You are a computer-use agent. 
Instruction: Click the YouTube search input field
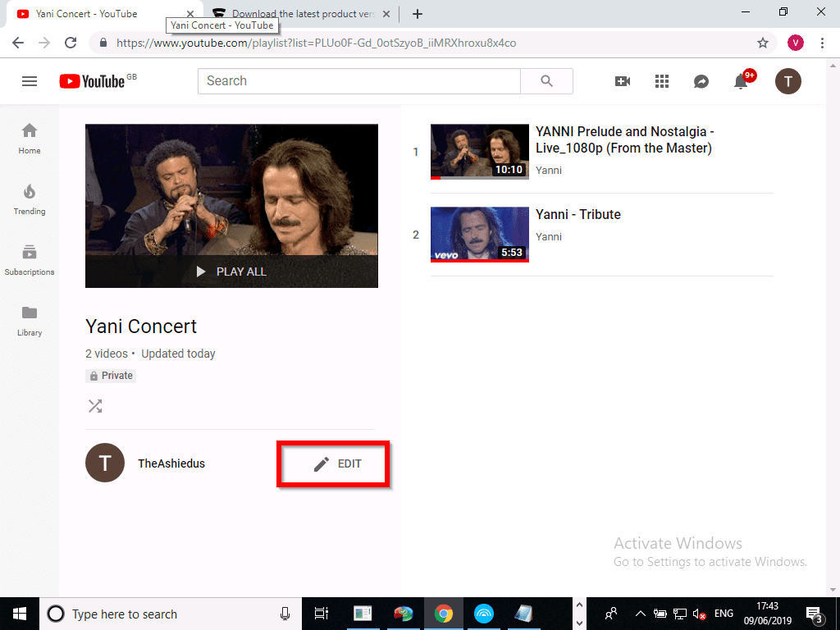click(358, 81)
